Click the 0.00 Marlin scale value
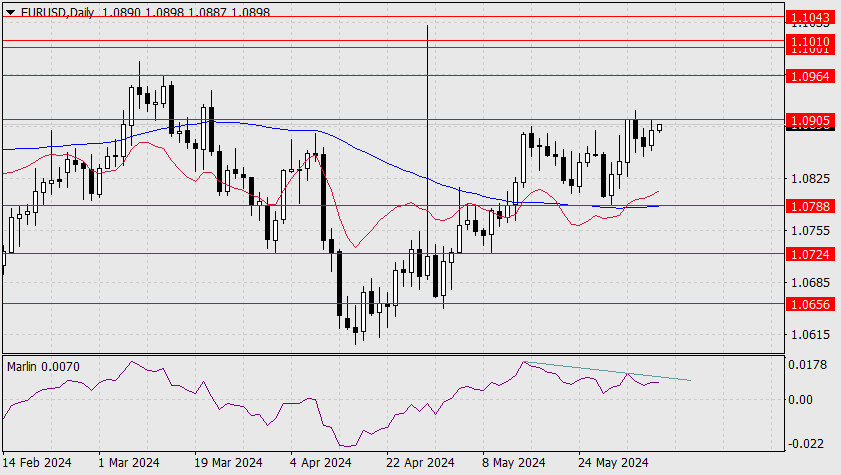The width and height of the screenshot is (841, 475). click(x=800, y=400)
